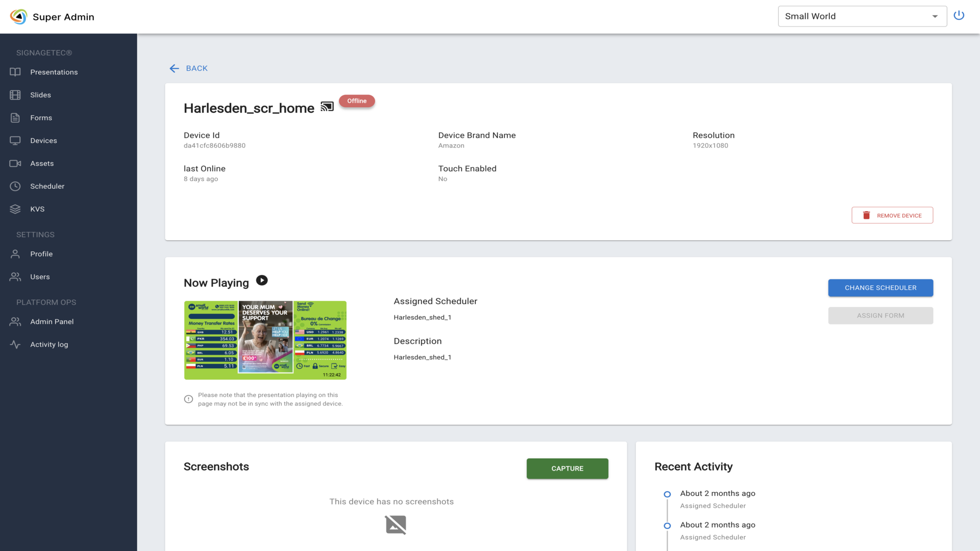This screenshot has width=980, height=551.
Task: Click the info icon by sync note
Action: pos(188,399)
